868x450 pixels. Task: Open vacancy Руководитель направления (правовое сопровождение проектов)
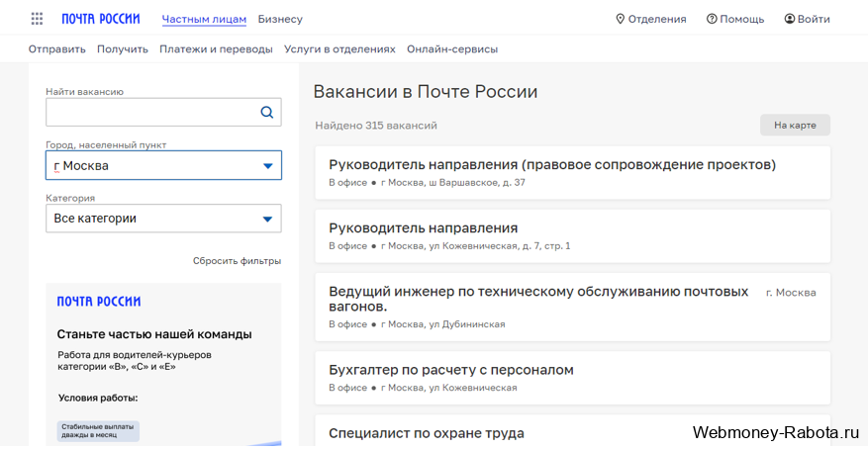click(572, 172)
